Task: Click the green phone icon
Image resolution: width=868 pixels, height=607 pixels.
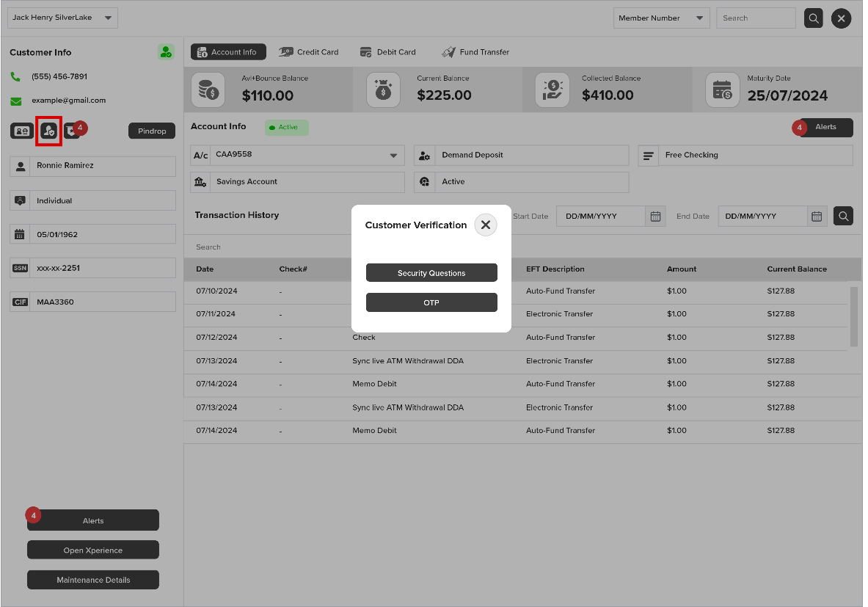Action: point(15,76)
